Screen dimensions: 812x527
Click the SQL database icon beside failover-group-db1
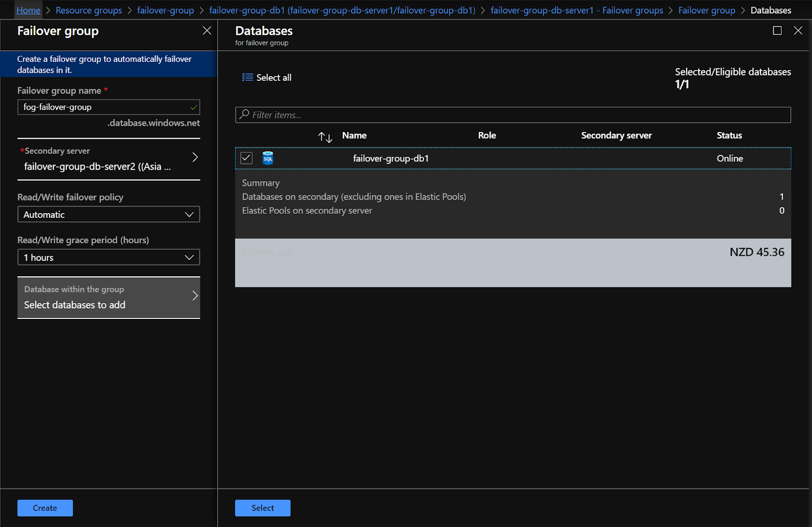[x=267, y=158]
